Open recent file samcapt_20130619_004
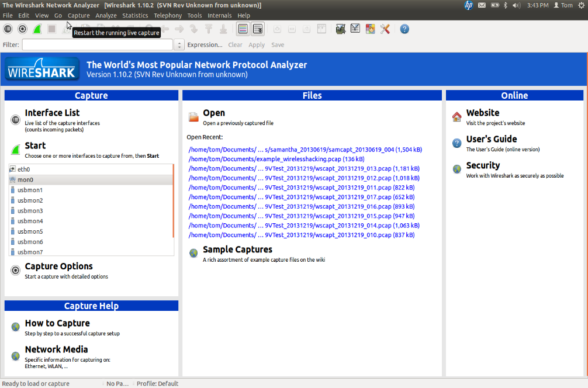Image resolution: width=588 pixels, height=388 pixels. [305, 150]
